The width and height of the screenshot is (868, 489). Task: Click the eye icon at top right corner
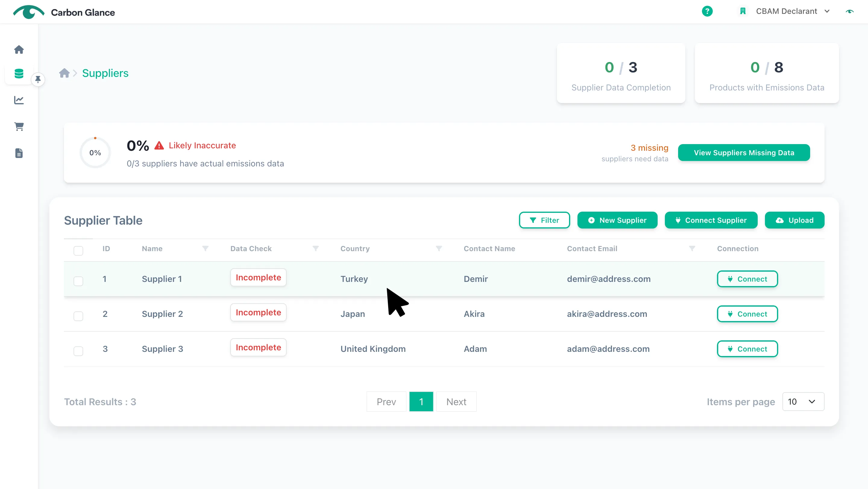click(850, 11)
